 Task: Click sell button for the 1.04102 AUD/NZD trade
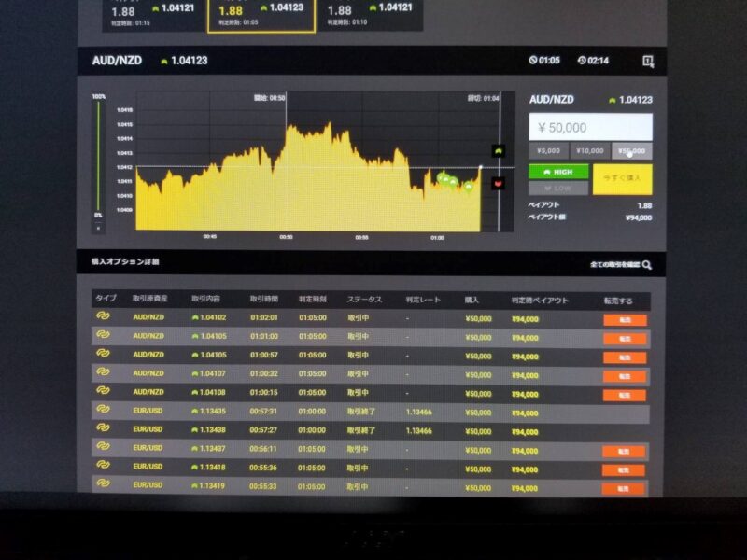pyautogui.click(x=625, y=319)
